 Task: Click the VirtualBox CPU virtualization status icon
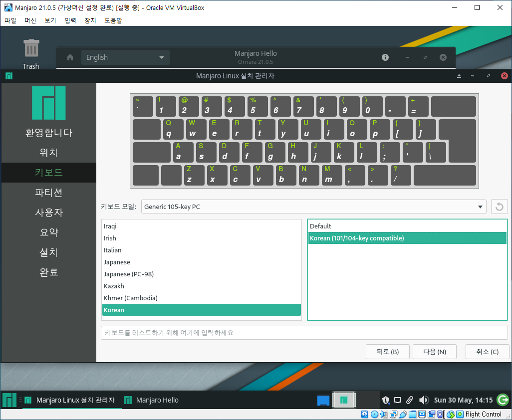[x=441, y=415]
